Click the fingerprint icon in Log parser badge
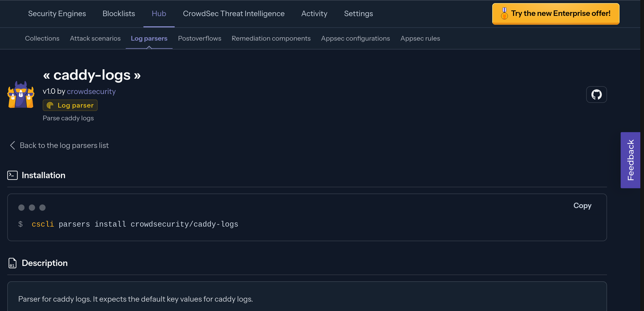 click(50, 105)
